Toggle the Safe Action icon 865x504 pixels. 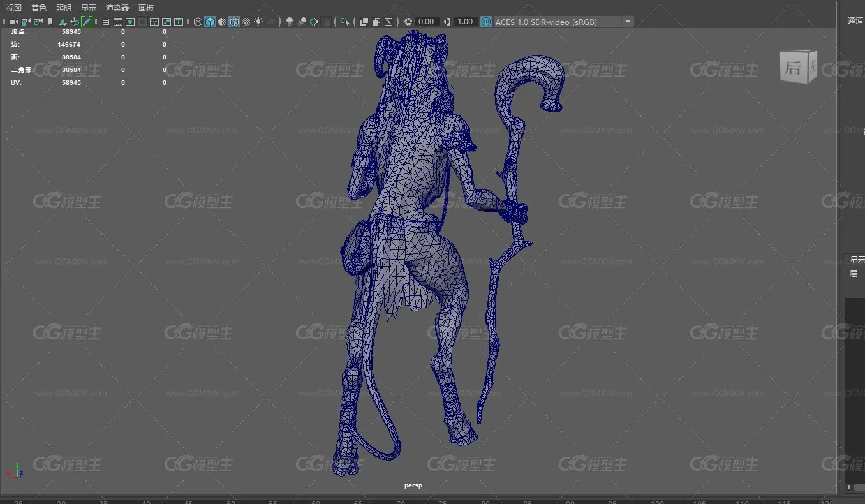(166, 22)
